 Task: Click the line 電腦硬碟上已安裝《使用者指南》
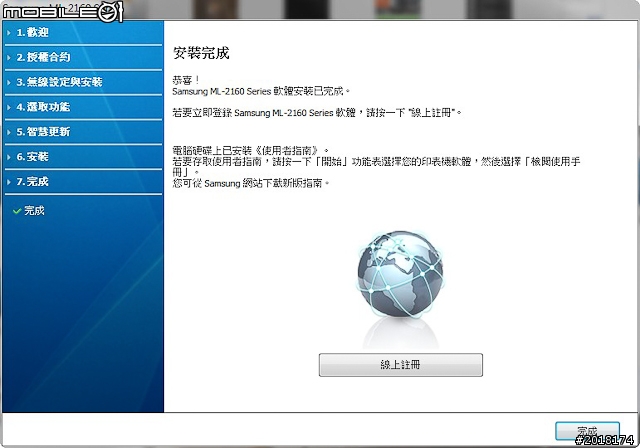(x=251, y=151)
